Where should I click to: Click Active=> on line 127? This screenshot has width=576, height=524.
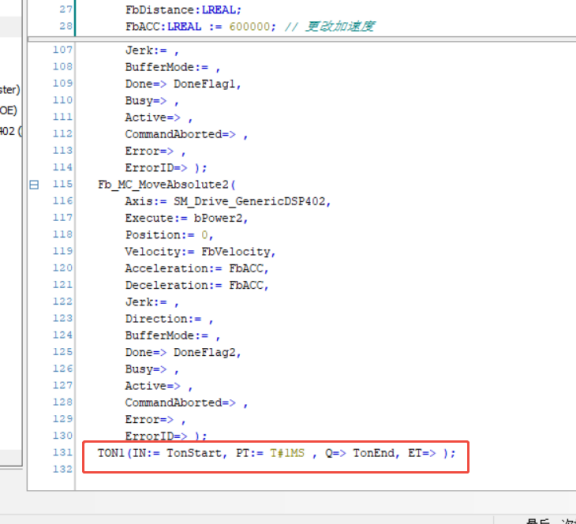[152, 386]
